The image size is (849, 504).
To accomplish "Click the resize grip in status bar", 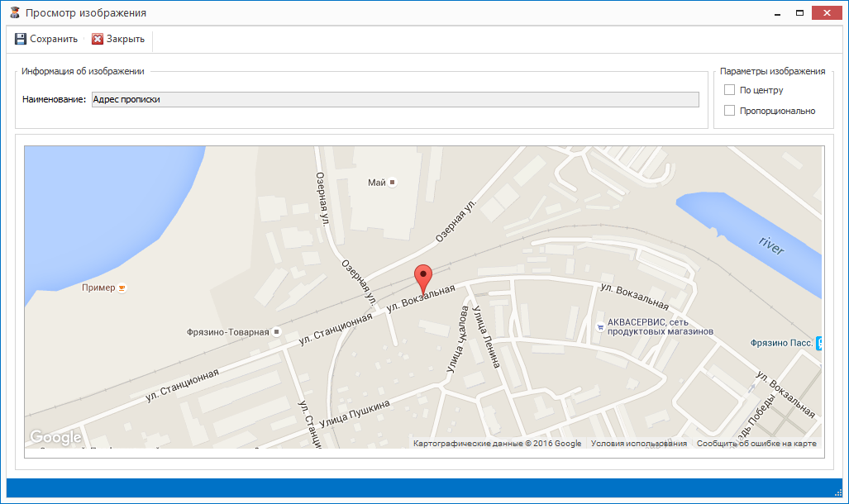I will tap(838, 492).
